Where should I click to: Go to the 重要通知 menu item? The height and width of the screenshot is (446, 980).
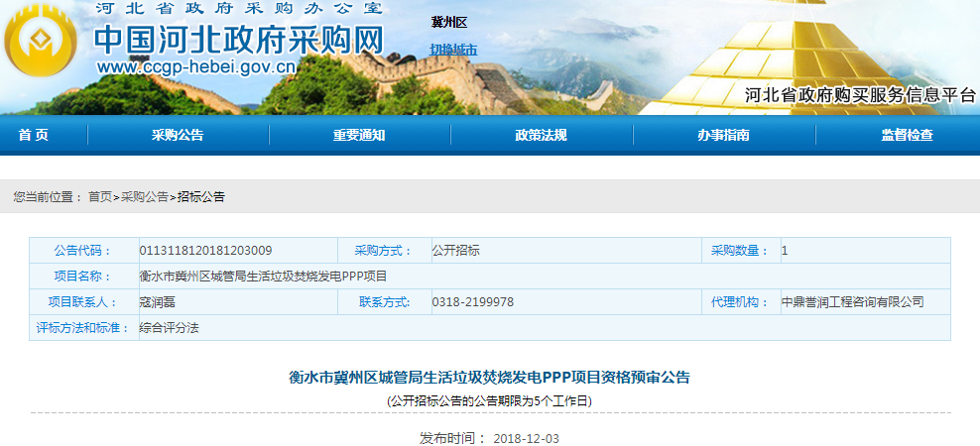pyautogui.click(x=358, y=136)
